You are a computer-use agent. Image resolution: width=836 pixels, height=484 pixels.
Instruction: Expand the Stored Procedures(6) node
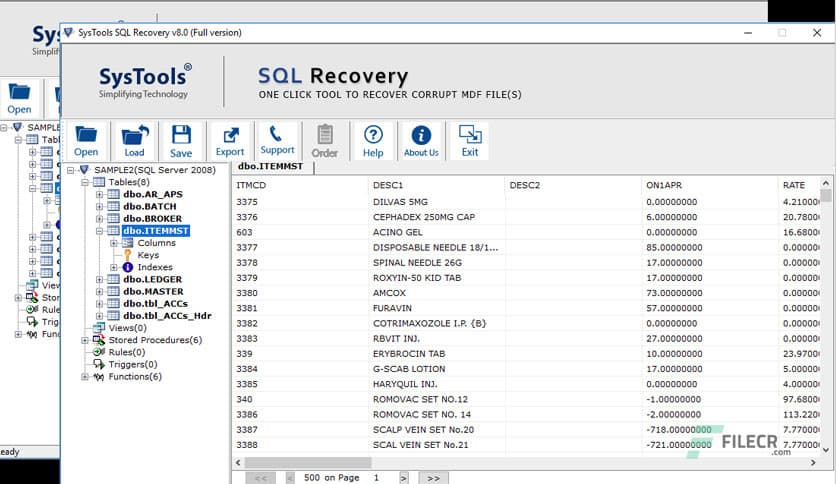click(x=85, y=340)
